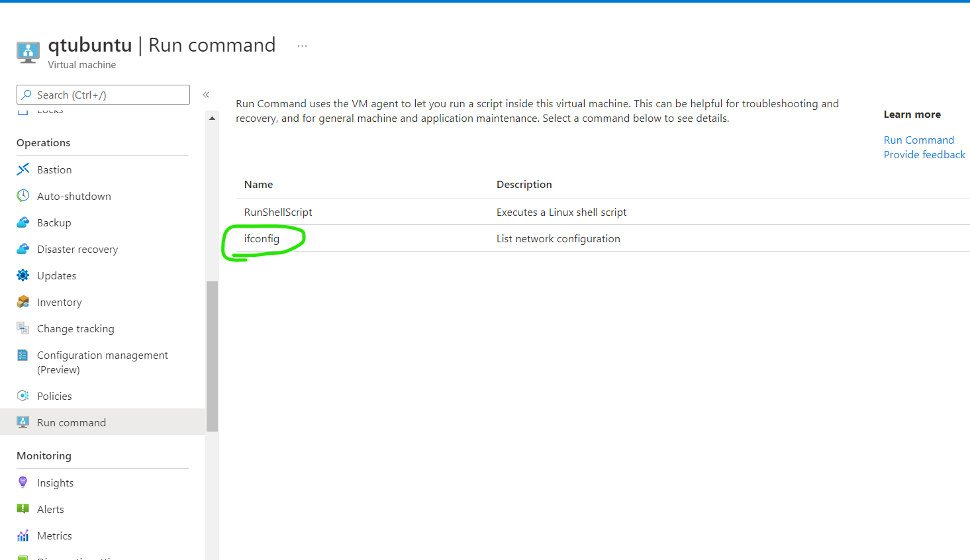Go to Policies page
The image size is (970, 560).
(x=54, y=396)
